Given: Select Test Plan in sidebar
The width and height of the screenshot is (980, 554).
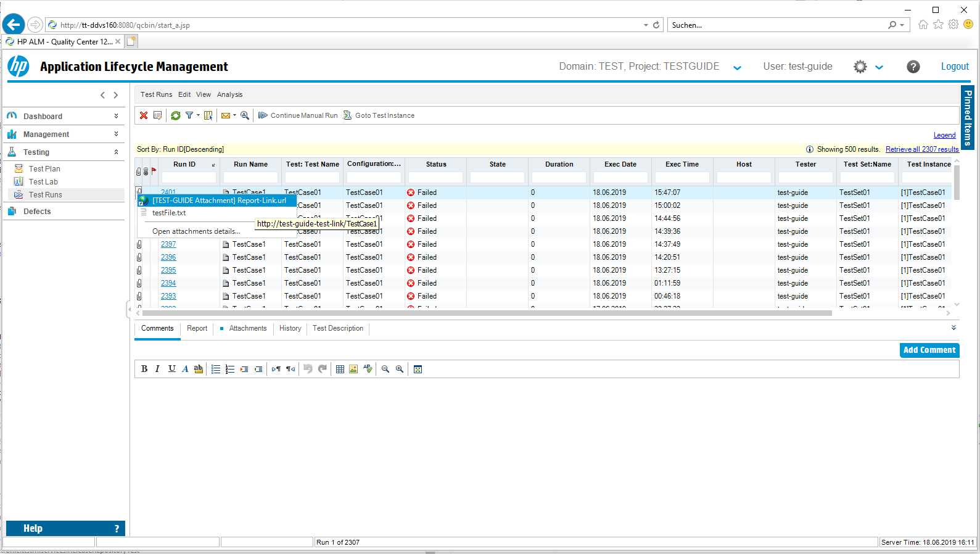Looking at the screenshot, I should (44, 169).
